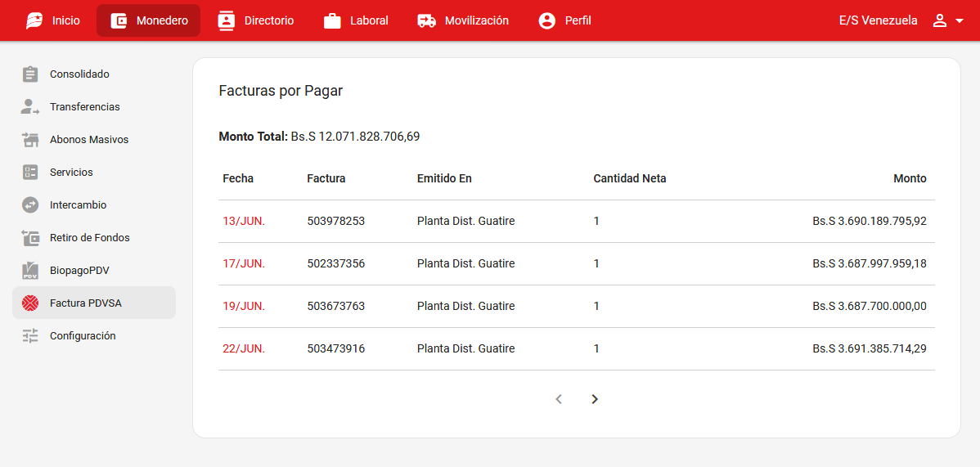Viewport: 980px width, 467px height.
Task: Click the Intercambio swap arrows icon
Action: pos(30,204)
